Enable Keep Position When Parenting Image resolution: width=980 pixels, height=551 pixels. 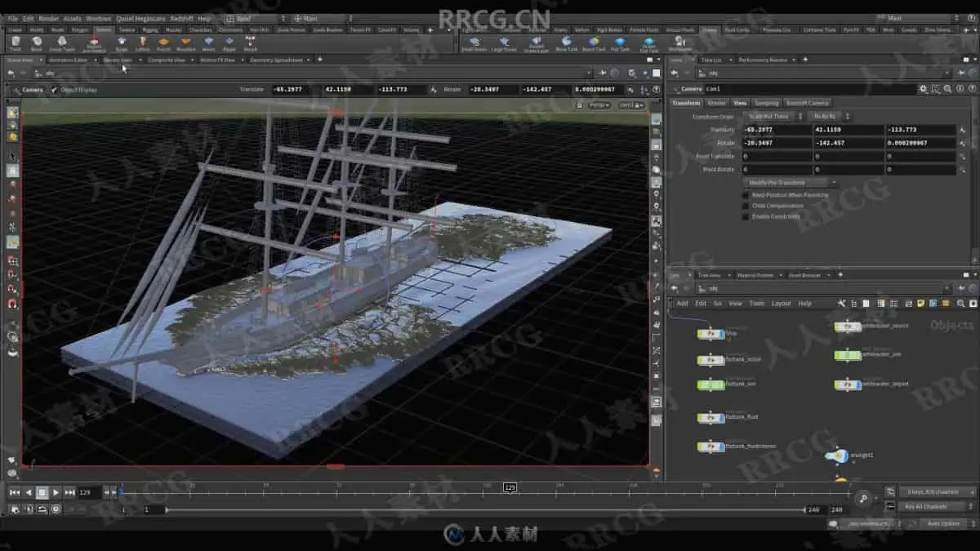(x=746, y=195)
